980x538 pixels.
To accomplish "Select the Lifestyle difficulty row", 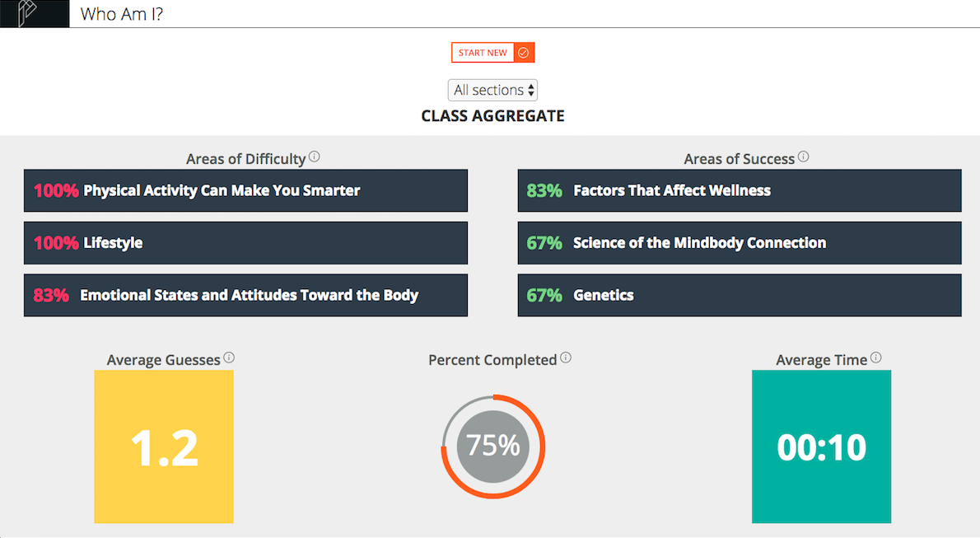I will [245, 243].
